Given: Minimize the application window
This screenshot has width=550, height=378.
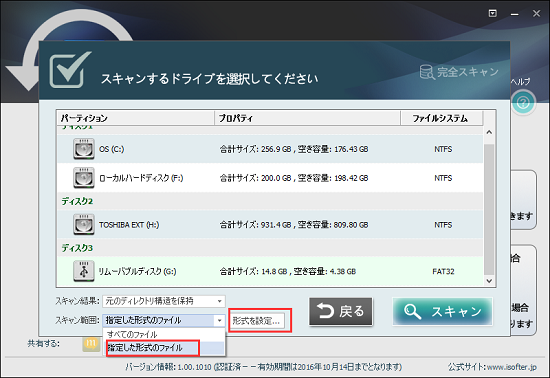Looking at the screenshot, I should coord(515,14).
